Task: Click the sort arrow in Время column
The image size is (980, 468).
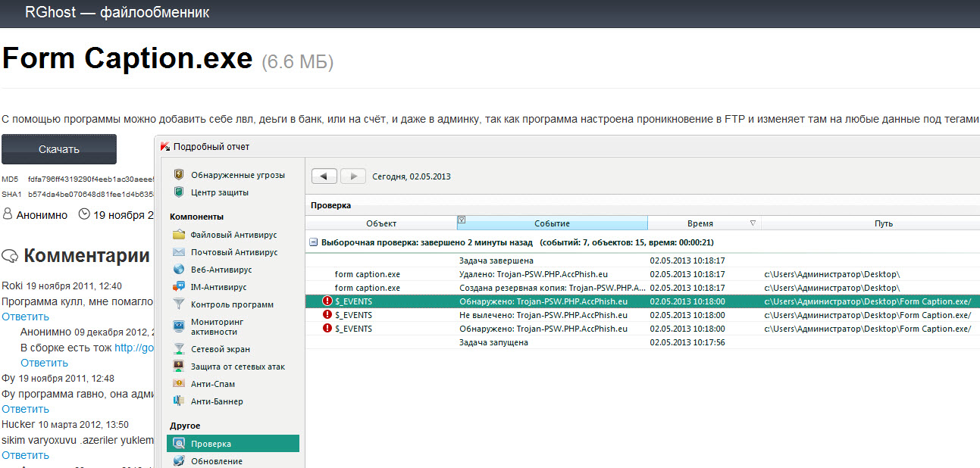Action: [752, 223]
